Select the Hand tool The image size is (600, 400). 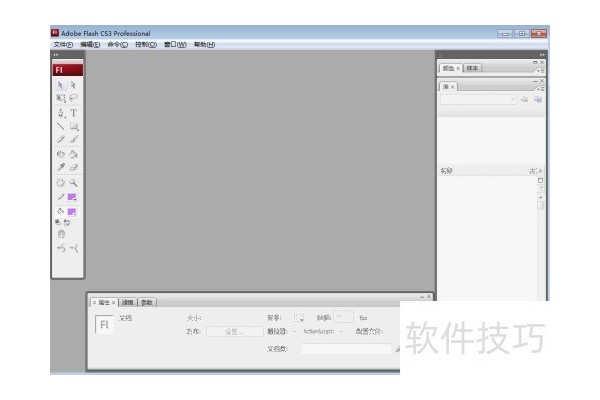tap(60, 183)
